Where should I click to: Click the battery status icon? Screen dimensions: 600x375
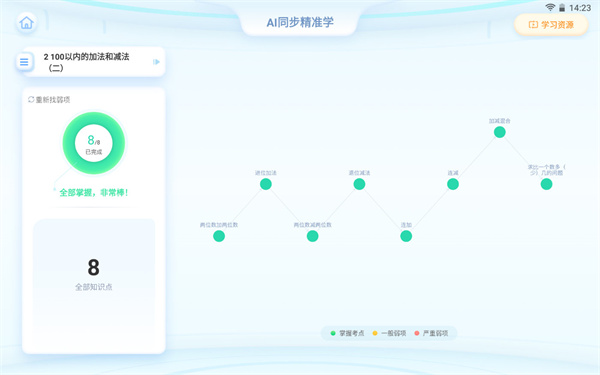pos(562,8)
